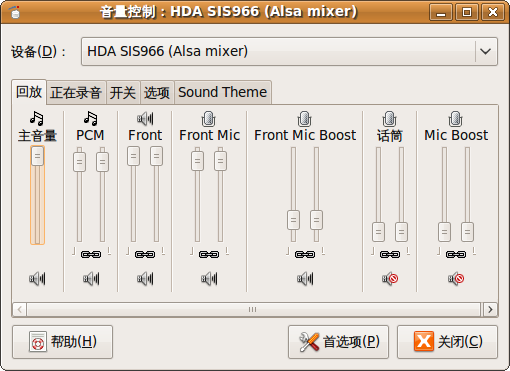Image resolution: width=510 pixels, height=371 pixels.
Task: Switch to the 正在录音 tab
Action: (76, 92)
